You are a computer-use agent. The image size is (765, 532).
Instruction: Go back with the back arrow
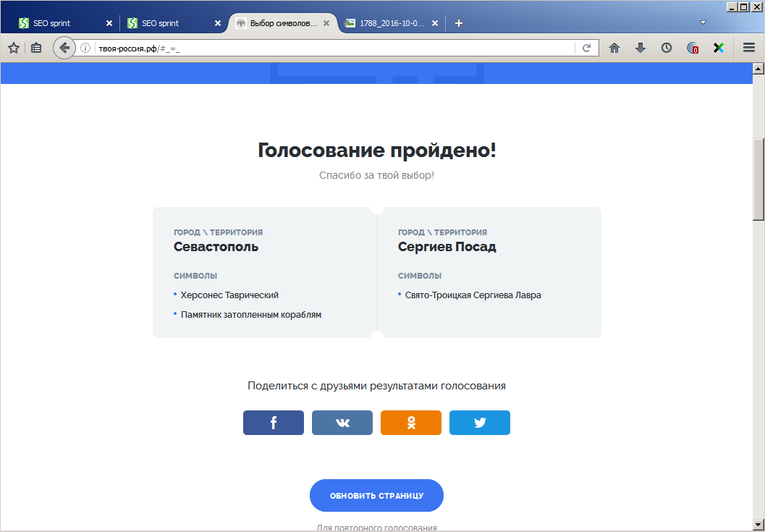click(64, 48)
